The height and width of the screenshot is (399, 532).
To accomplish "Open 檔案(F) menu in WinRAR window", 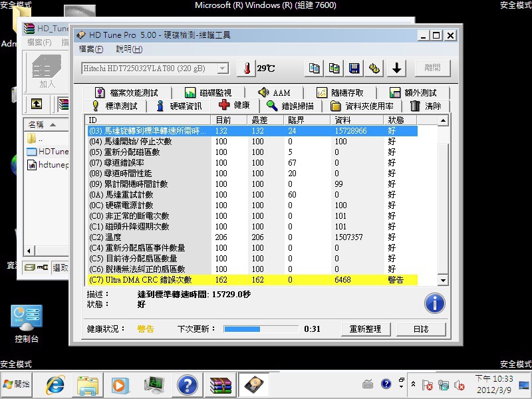I will click(39, 43).
